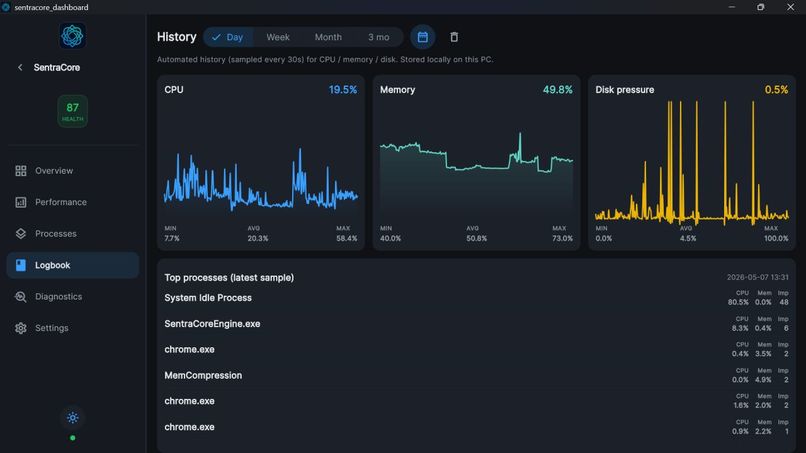Screen dimensions: 806x453
Task: Click the Disk pressure history chart
Action: (x=691, y=162)
